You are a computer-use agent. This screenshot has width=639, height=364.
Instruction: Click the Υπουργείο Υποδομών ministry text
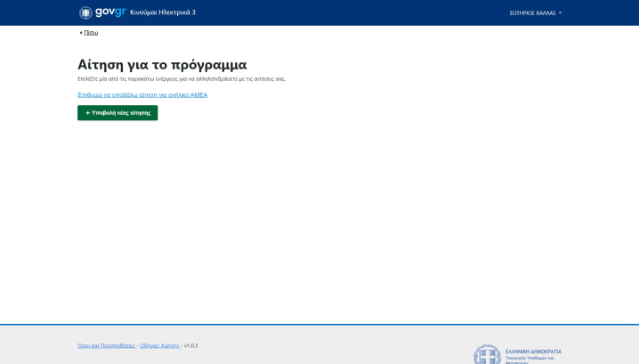coord(530,358)
